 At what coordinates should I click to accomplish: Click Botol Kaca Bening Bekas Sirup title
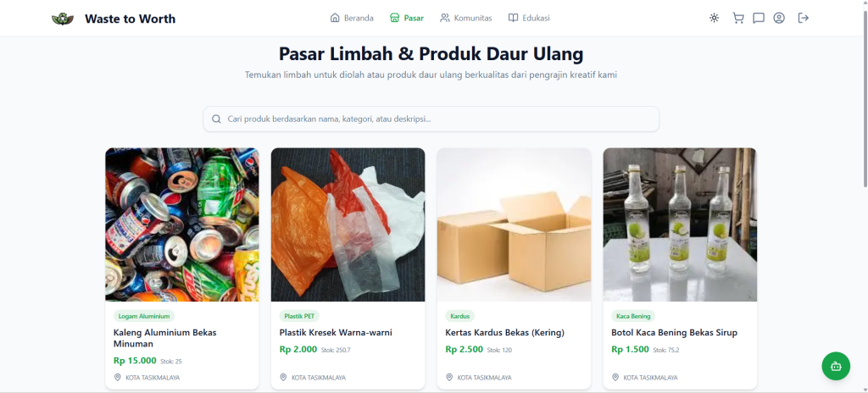674,333
